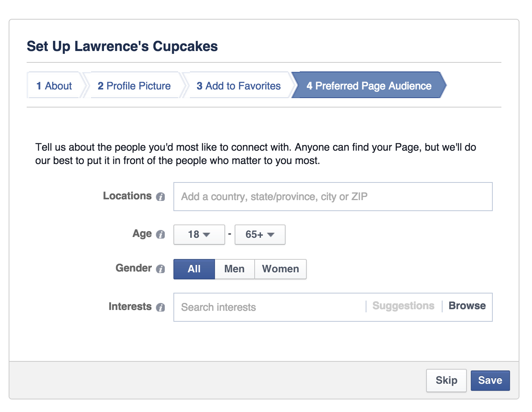Focus the Locations input field
This screenshot has width=532, height=412.
point(333,197)
